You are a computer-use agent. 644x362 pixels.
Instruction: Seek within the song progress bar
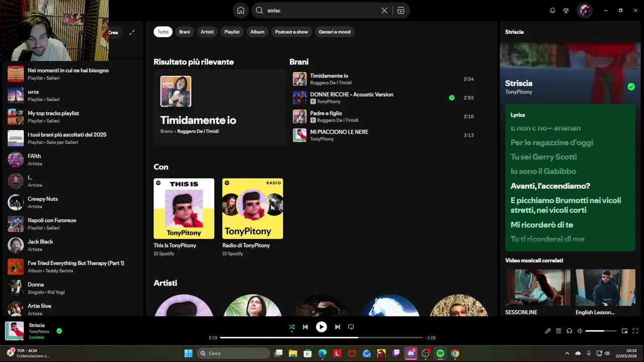coord(321,337)
